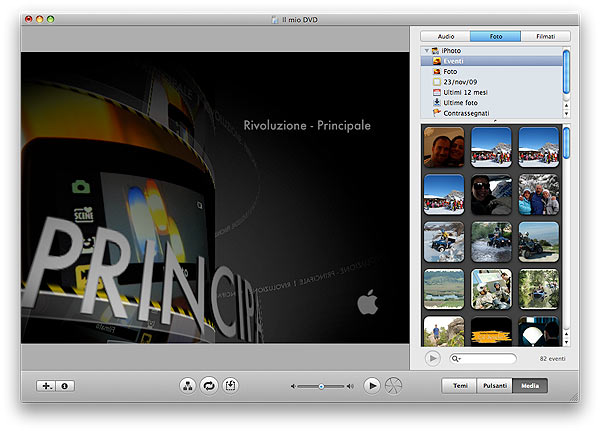Image resolution: width=600 pixels, height=431 pixels.
Task: Select the hiker beside rocks thumbnail
Action: tap(444, 331)
